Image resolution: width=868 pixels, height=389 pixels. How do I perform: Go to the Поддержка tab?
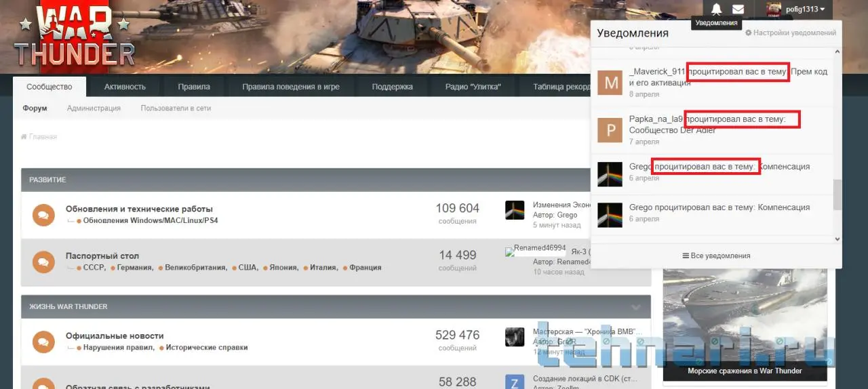(392, 87)
